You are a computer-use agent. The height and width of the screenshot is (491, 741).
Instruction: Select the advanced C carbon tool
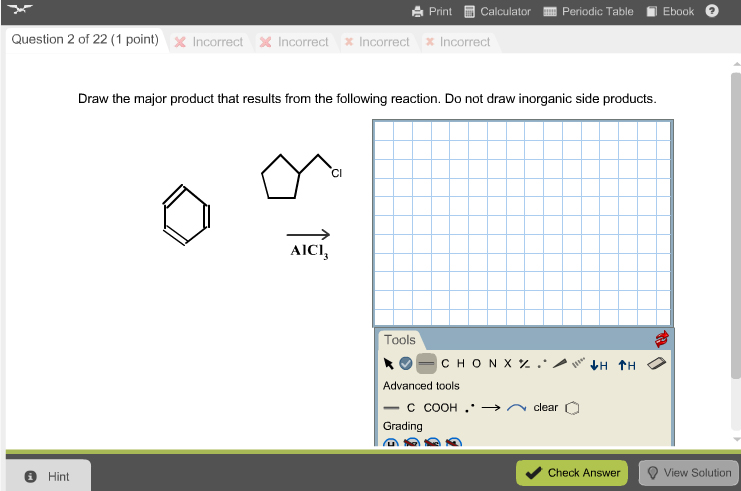(411, 408)
